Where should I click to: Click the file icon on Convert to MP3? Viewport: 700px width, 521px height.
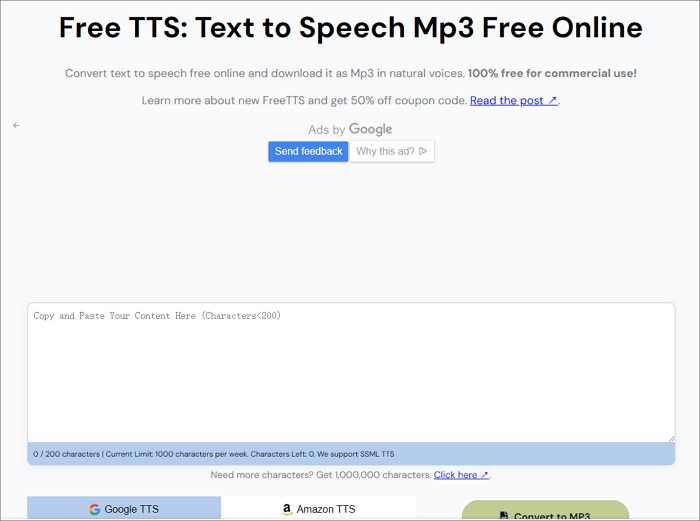tap(504, 516)
